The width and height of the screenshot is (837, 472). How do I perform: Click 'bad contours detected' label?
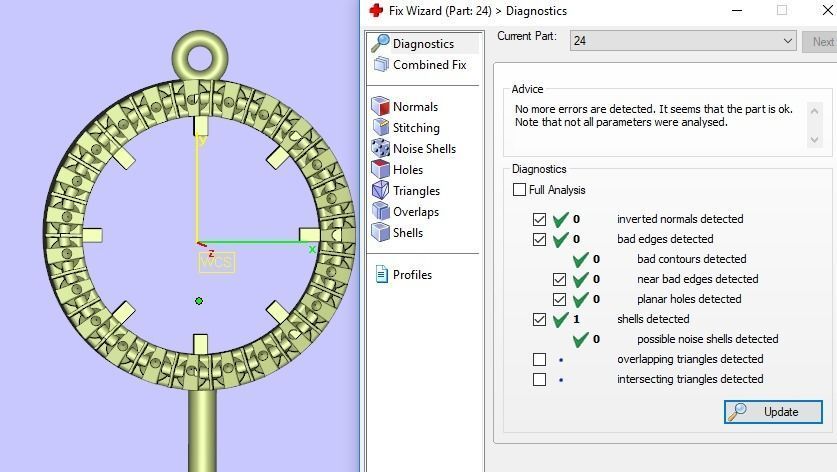click(691, 259)
